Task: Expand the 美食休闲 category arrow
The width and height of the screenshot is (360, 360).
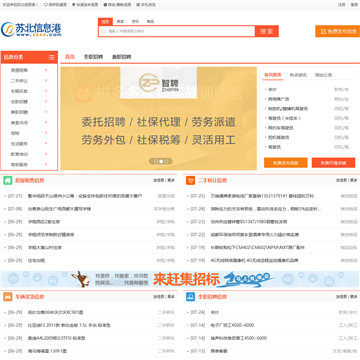Action: point(46,122)
